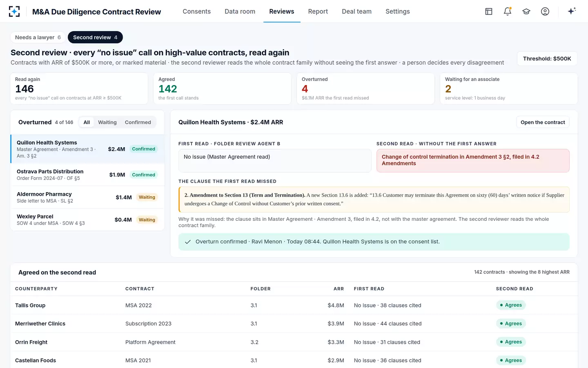The image size is (588, 368).
Task: Open the Data room tab
Action: click(240, 11)
